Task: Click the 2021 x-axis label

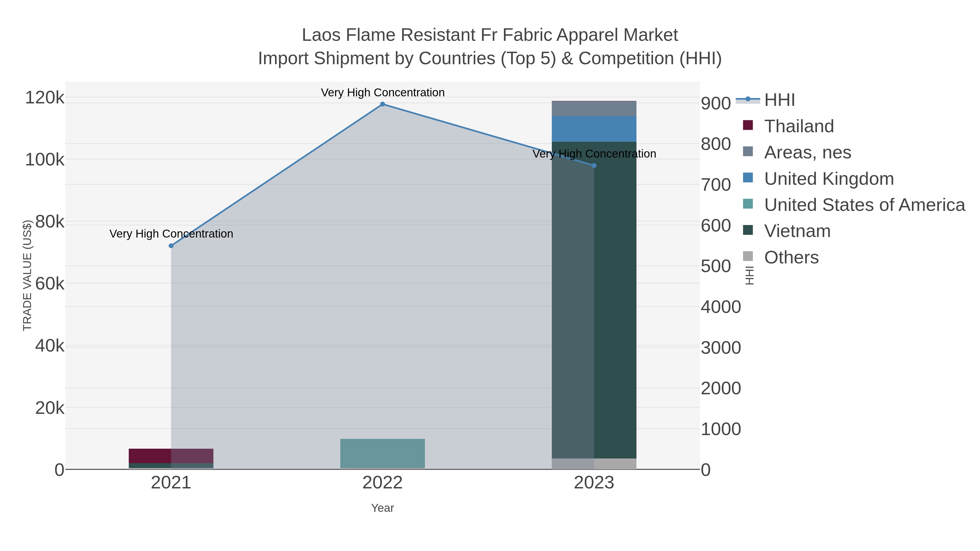Action: click(x=171, y=483)
